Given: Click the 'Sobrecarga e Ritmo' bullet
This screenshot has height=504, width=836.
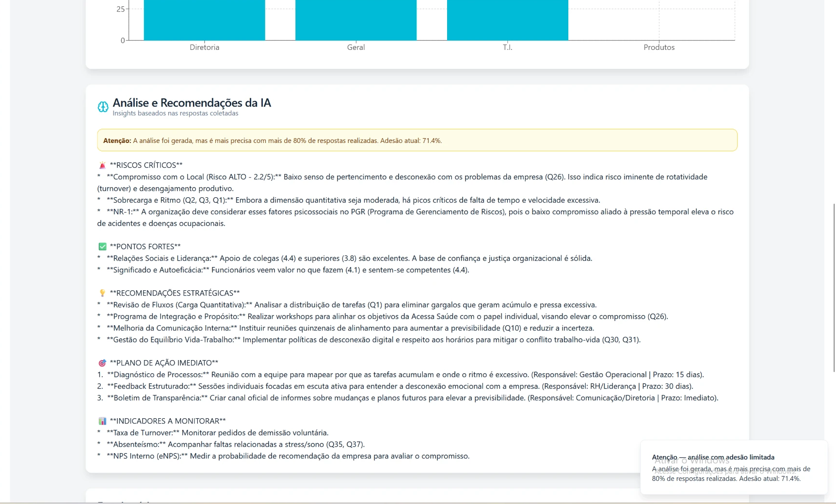Looking at the screenshot, I should click(349, 200).
